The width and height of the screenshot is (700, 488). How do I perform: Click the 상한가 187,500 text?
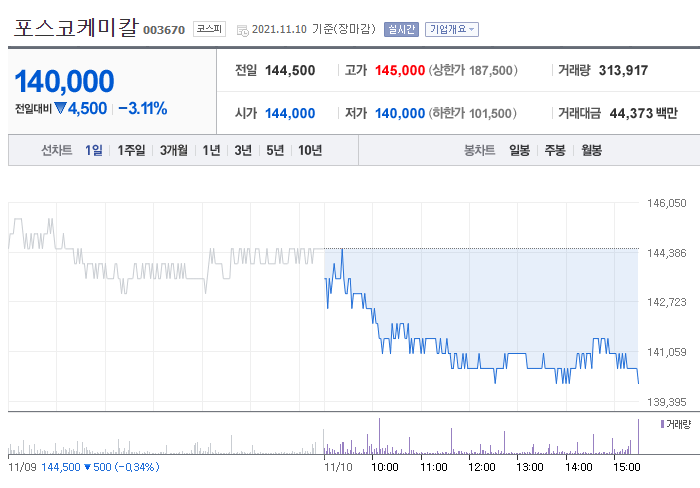tap(473, 71)
